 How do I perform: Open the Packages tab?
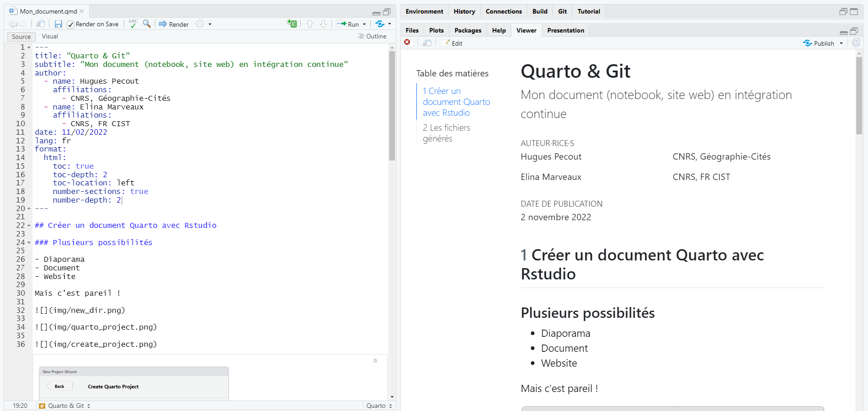tap(467, 30)
